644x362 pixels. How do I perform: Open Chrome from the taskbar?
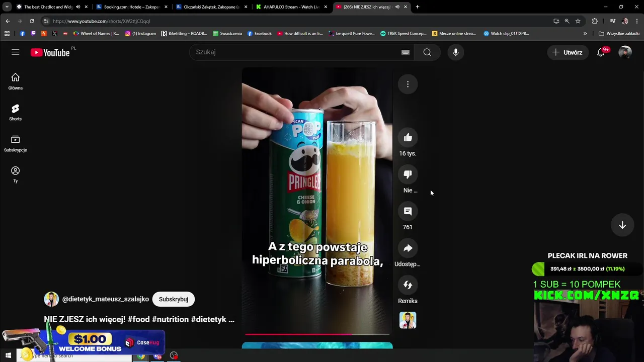(141, 356)
